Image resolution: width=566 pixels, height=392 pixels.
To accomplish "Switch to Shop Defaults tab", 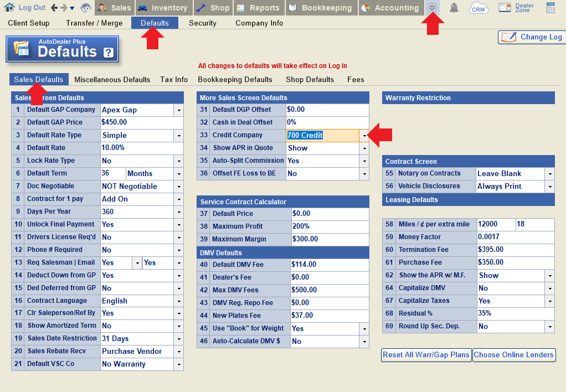I will pos(310,79).
